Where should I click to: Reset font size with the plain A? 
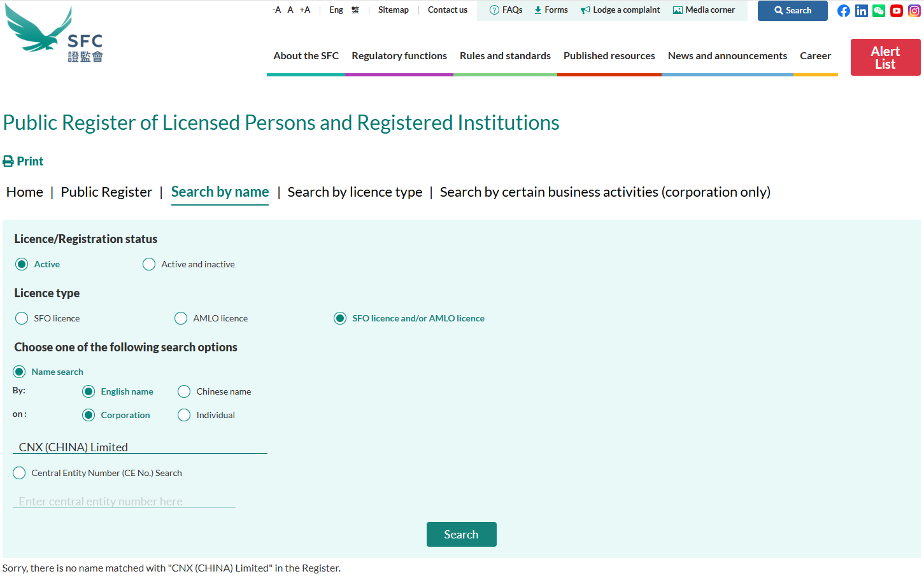(x=290, y=10)
